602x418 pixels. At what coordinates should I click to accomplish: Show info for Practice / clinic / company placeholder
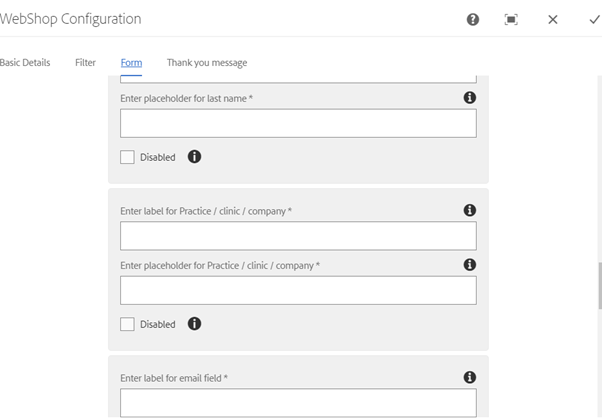[470, 265]
